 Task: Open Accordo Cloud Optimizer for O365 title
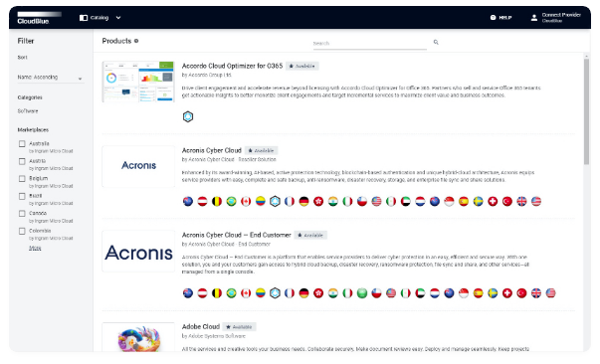(232, 66)
